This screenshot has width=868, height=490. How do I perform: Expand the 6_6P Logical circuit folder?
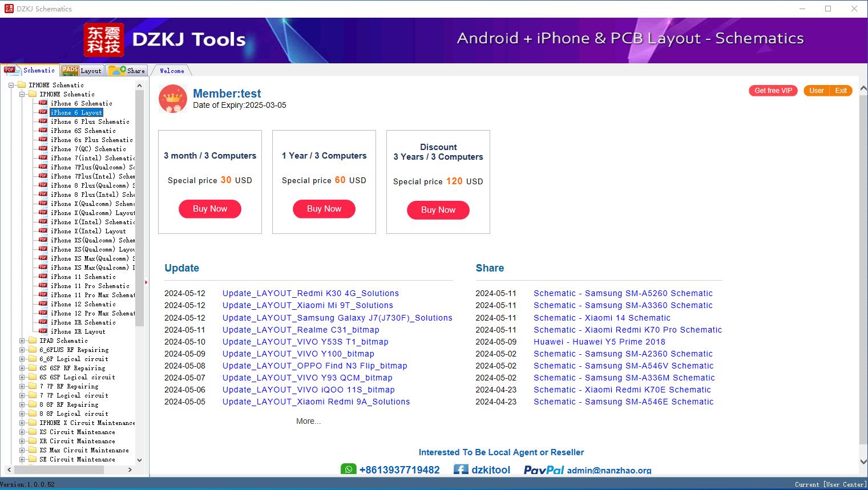22,359
